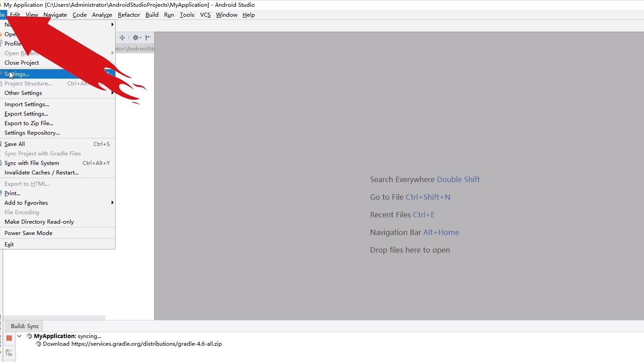
Task: Open the Edit menu
Action: pyautogui.click(x=15, y=15)
